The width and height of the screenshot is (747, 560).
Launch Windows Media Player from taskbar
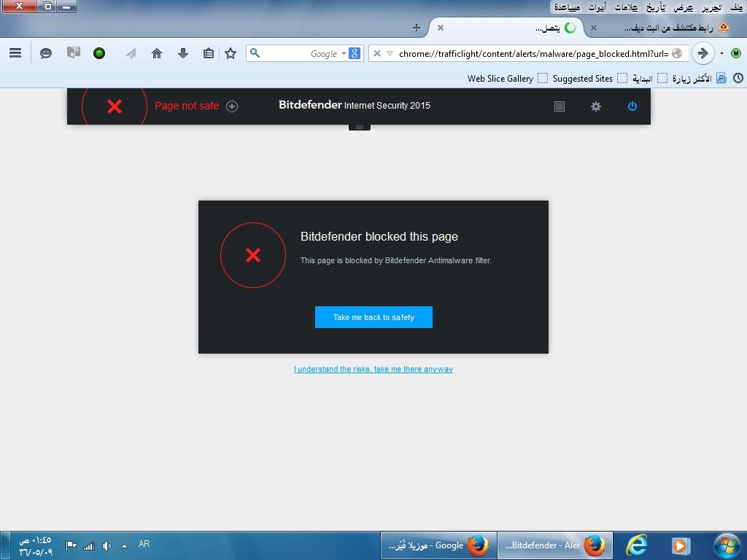tap(681, 545)
